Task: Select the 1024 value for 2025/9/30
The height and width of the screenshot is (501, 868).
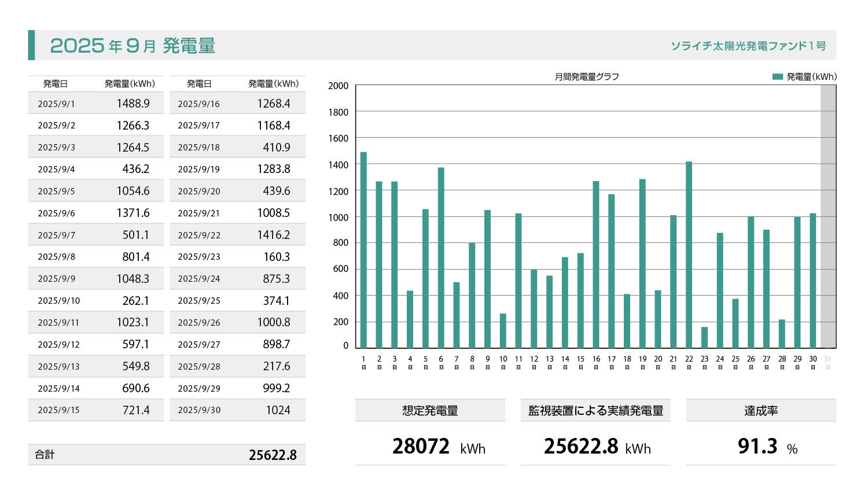Action: tap(278, 410)
